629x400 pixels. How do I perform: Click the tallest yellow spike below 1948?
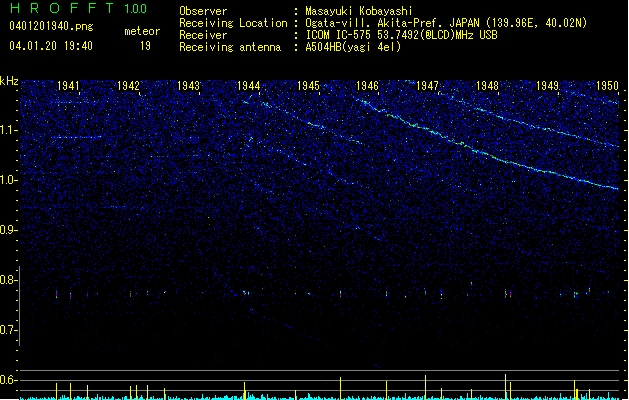point(505,387)
